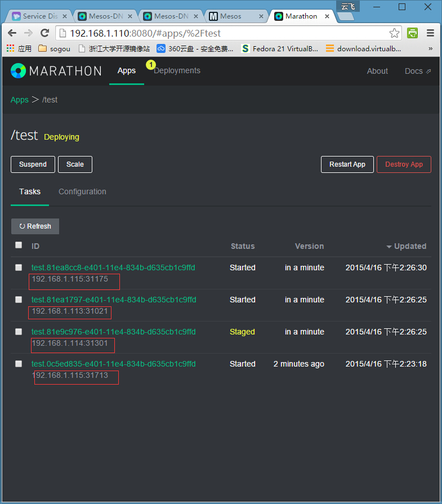Open task test.81e9c976-e401 link
The image size is (442, 504).
point(114,332)
